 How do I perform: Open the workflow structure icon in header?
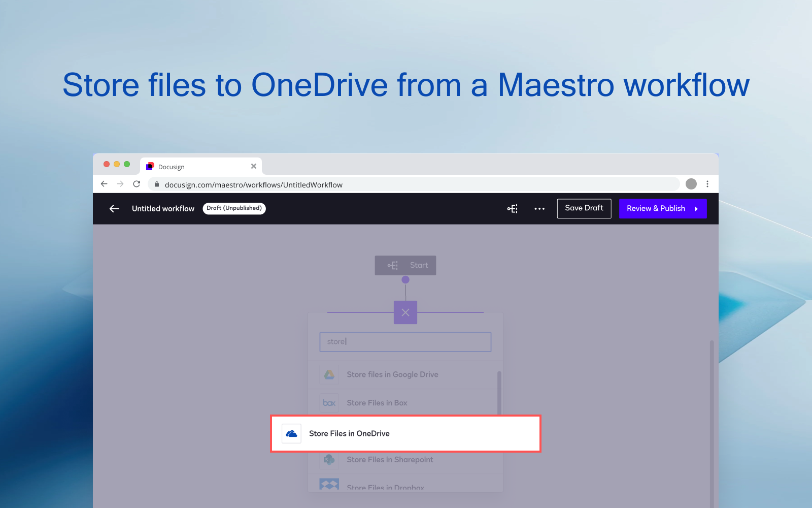click(513, 209)
